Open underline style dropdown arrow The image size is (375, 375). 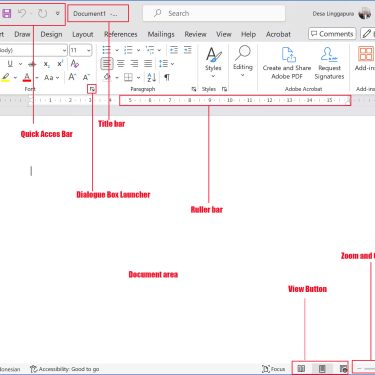click(x=21, y=64)
